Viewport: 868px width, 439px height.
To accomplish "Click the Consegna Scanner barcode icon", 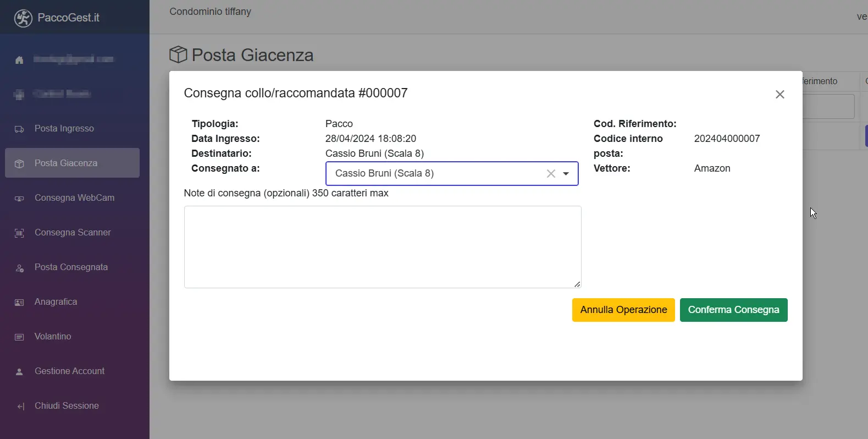I will tap(19, 233).
